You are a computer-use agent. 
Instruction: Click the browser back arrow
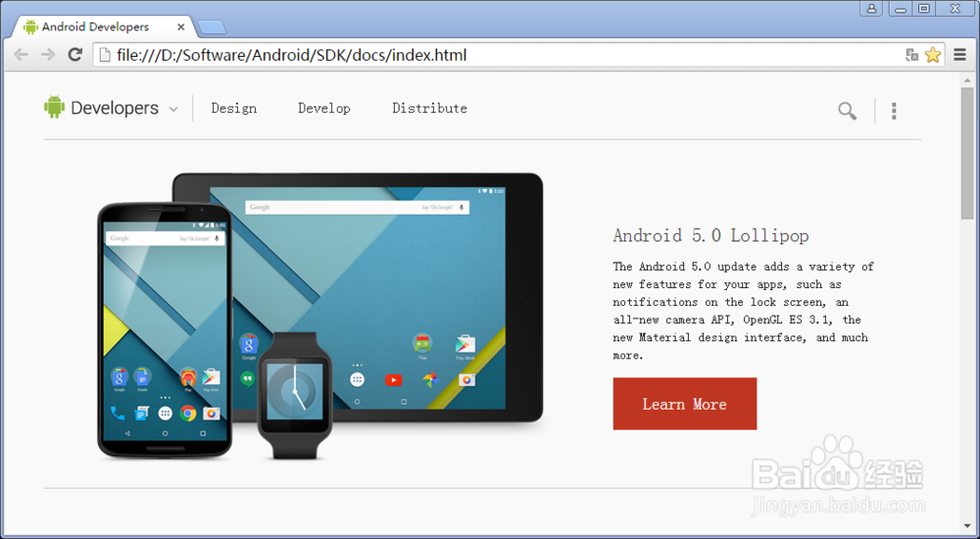pyautogui.click(x=21, y=55)
